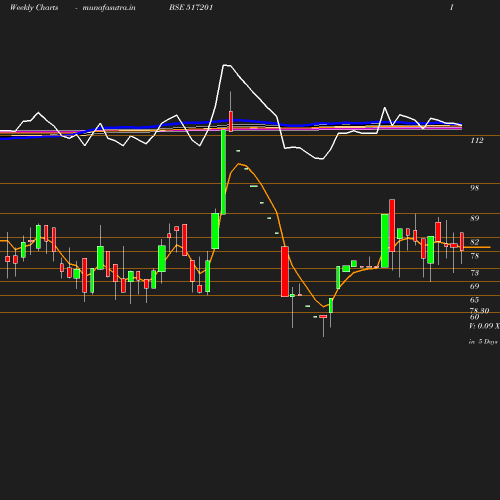
Task: Click the "in 5 Days" text
Action: pyautogui.click(x=483, y=342)
